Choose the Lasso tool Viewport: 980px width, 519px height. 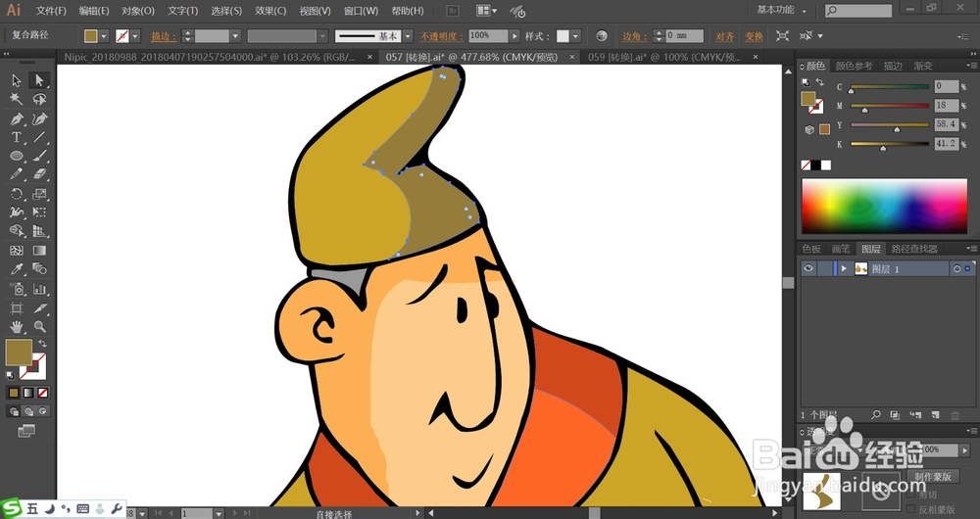39,99
